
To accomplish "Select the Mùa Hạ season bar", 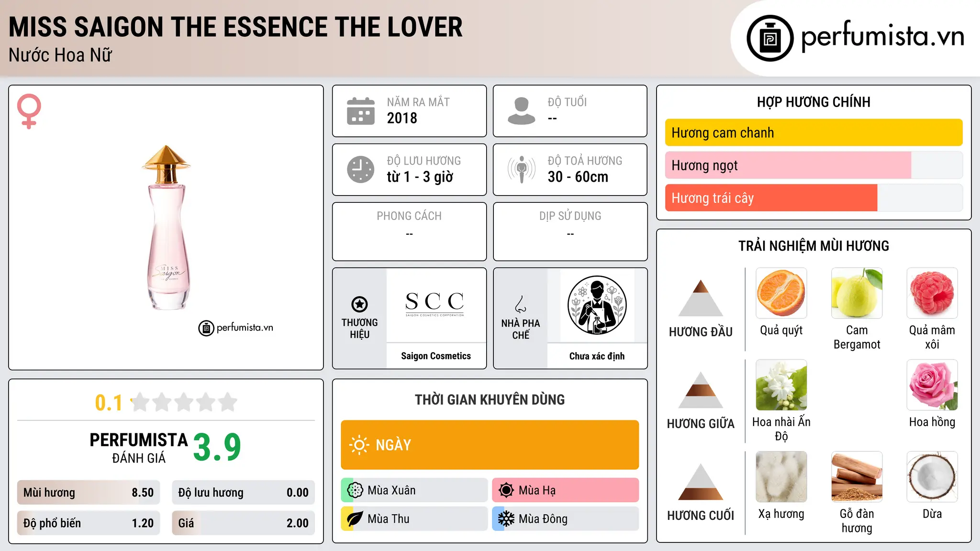I will (565, 490).
